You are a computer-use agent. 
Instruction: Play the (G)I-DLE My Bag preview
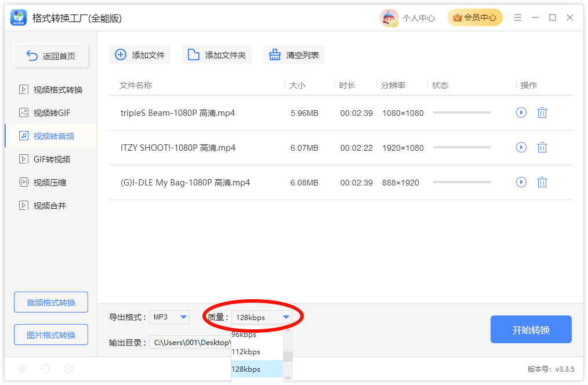(x=521, y=182)
